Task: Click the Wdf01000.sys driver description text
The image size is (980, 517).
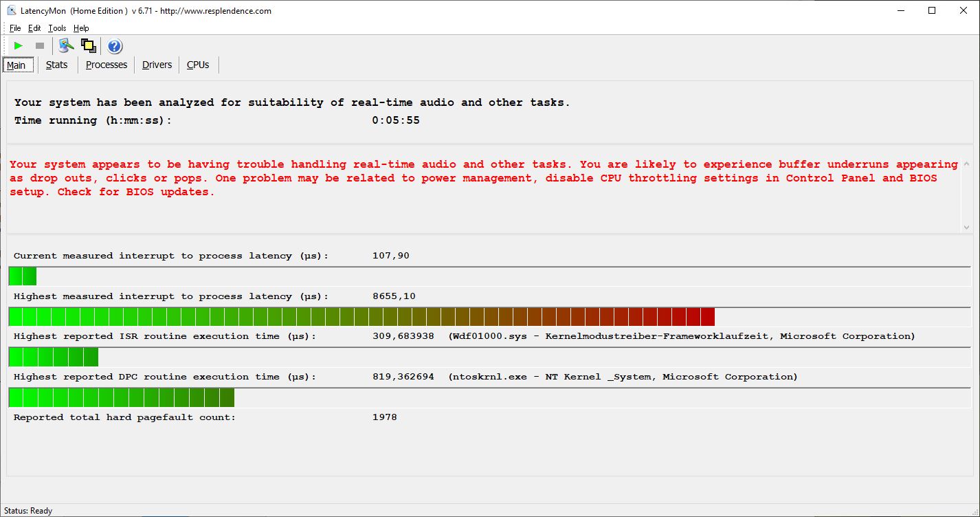Action: (x=682, y=336)
